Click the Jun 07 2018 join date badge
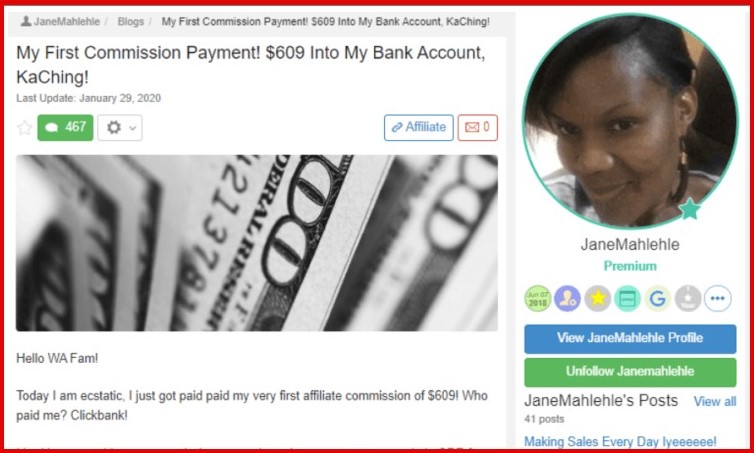The height and width of the screenshot is (453, 754). tap(537, 298)
